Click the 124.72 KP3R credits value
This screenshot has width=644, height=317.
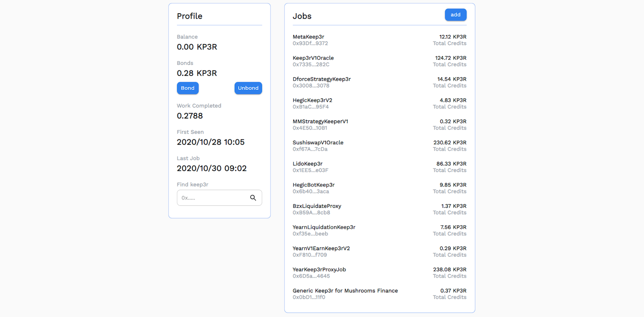(451, 58)
